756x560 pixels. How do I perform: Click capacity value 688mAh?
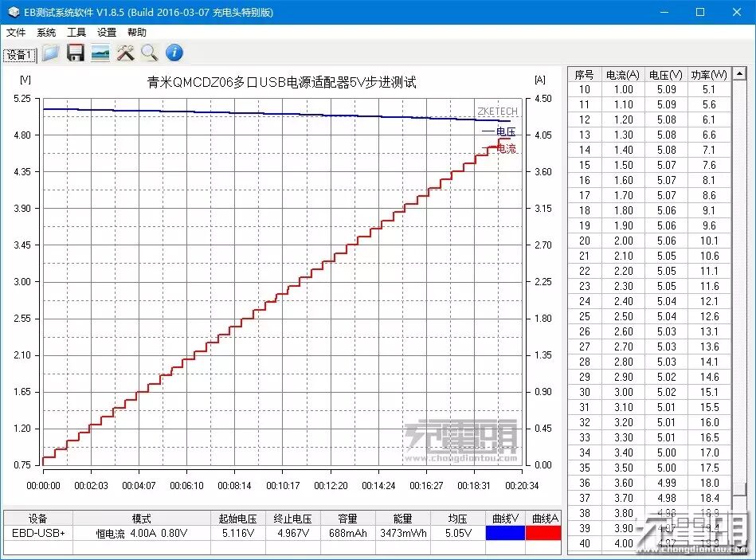[x=347, y=533]
